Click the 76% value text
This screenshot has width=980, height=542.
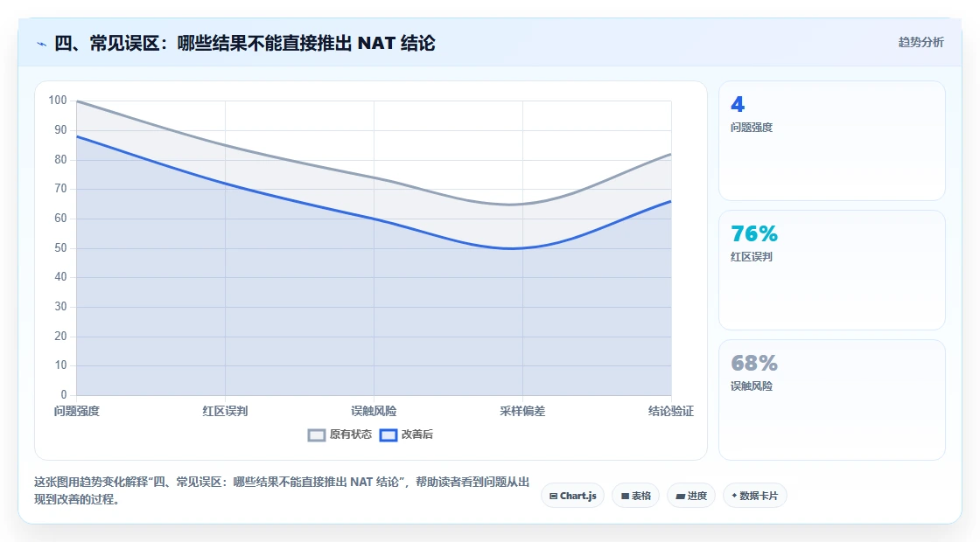(x=754, y=233)
